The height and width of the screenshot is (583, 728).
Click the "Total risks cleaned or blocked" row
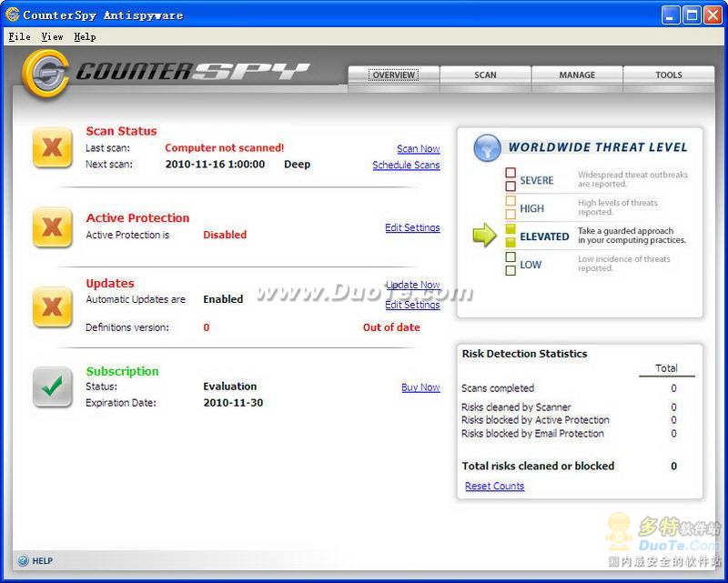[x=570, y=466]
